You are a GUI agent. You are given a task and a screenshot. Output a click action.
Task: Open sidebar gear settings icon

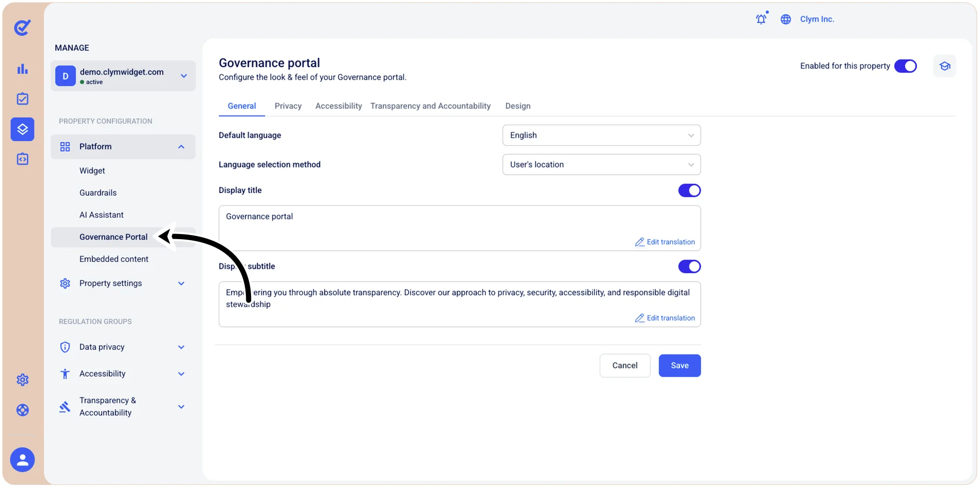(22, 380)
